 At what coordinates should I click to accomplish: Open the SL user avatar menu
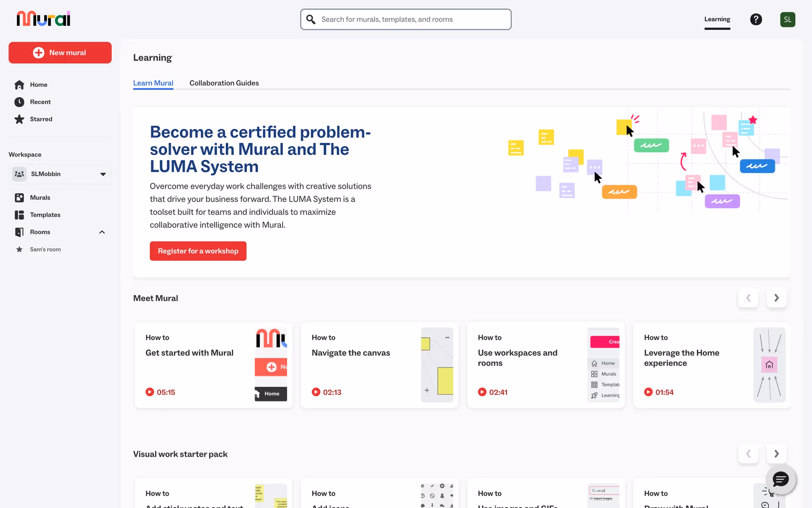(x=787, y=19)
